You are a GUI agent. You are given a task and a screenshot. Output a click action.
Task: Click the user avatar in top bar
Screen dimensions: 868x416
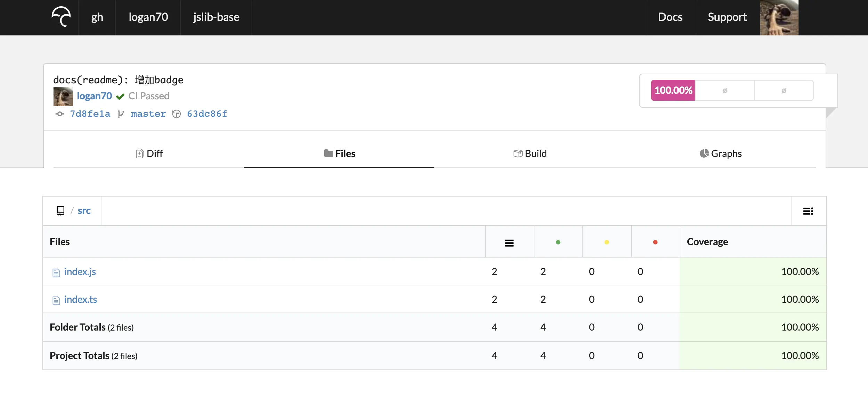click(x=779, y=17)
